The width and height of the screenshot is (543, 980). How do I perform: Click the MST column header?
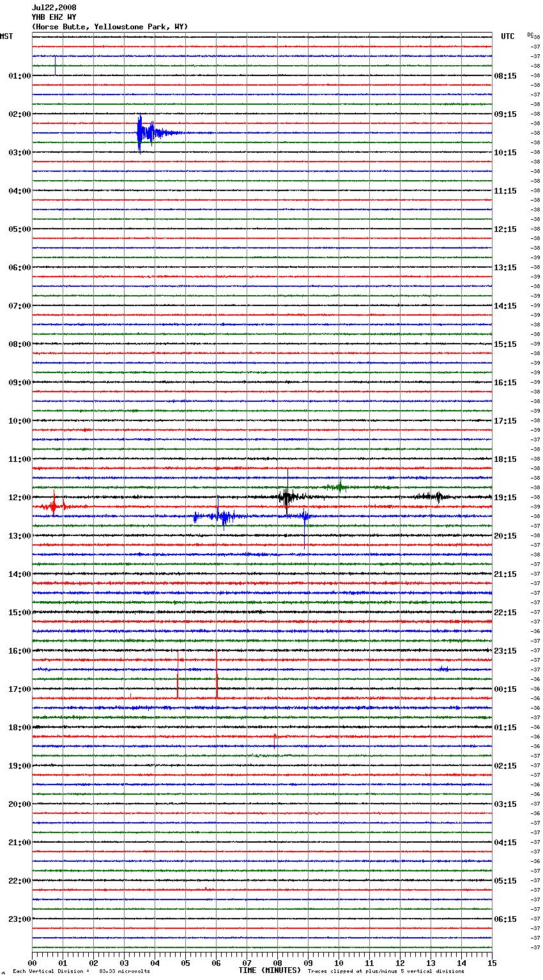[6, 36]
